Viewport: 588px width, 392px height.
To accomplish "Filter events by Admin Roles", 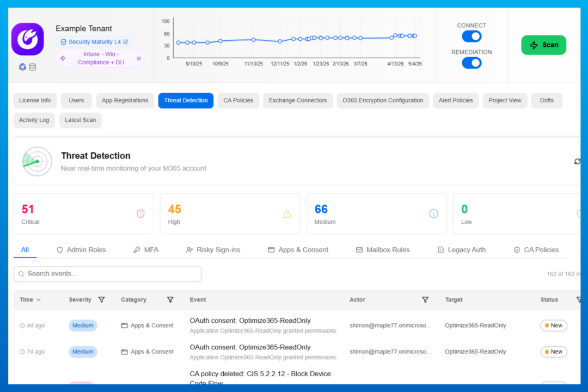I will pyautogui.click(x=81, y=250).
